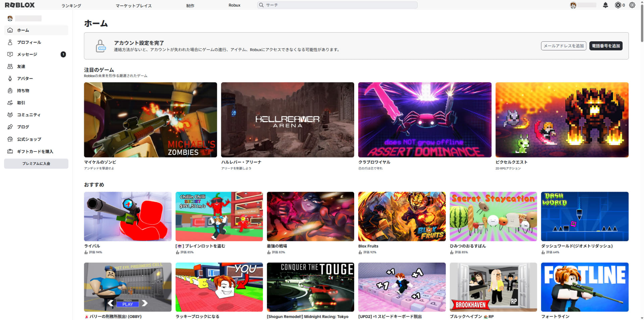Open ランキング in top navigation
The height and width of the screenshot is (320, 644).
coord(71,5)
